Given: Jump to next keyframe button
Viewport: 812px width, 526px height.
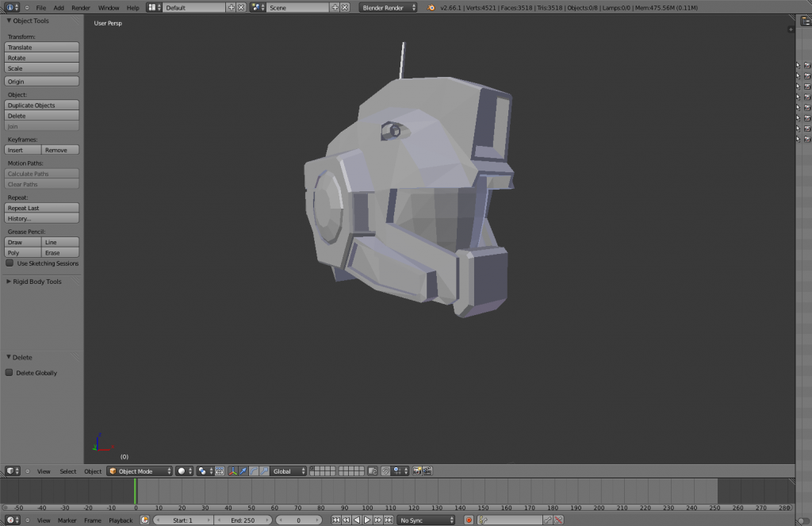Looking at the screenshot, I should pyautogui.click(x=378, y=520).
